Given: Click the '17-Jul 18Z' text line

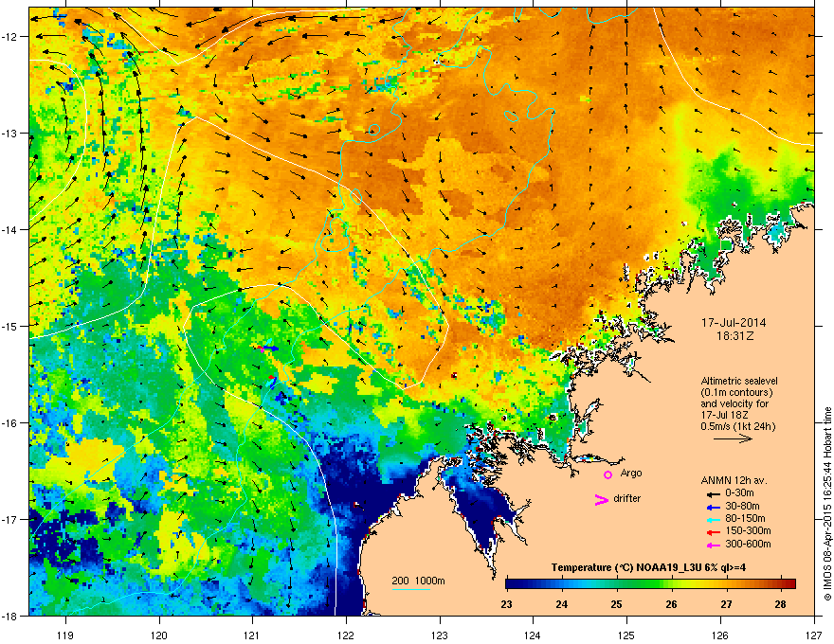Looking at the screenshot, I should 724,415.
